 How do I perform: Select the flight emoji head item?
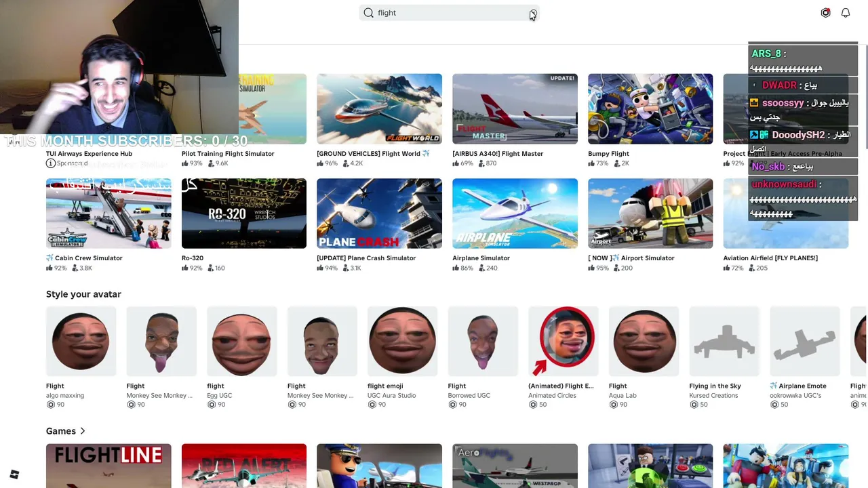(x=403, y=342)
